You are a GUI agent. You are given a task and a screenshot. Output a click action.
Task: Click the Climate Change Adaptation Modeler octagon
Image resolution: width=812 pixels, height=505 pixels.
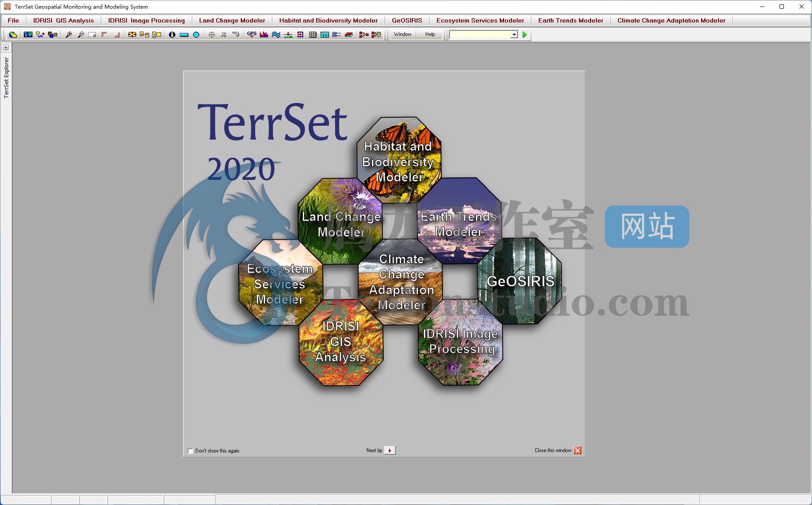pos(401,282)
